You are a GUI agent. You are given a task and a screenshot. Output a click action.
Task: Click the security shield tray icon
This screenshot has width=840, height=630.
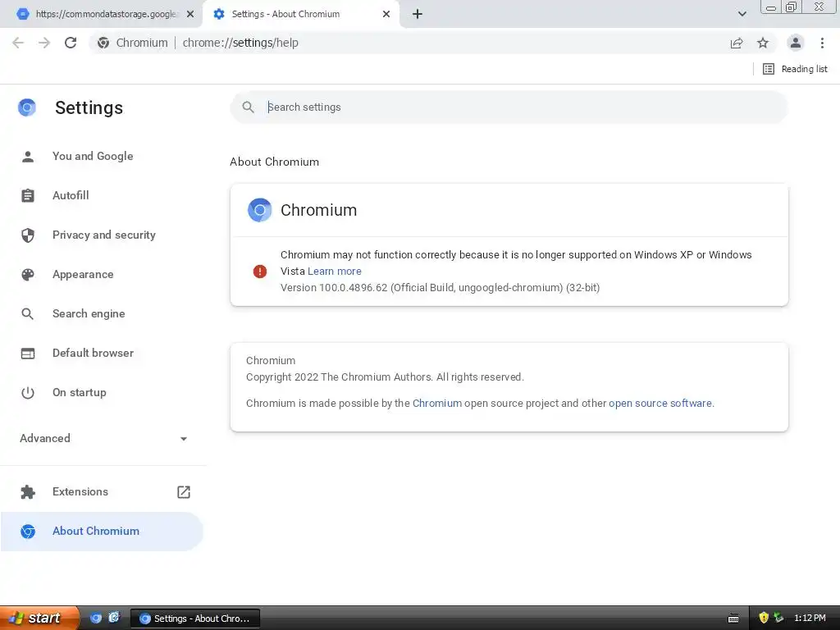coord(764,618)
